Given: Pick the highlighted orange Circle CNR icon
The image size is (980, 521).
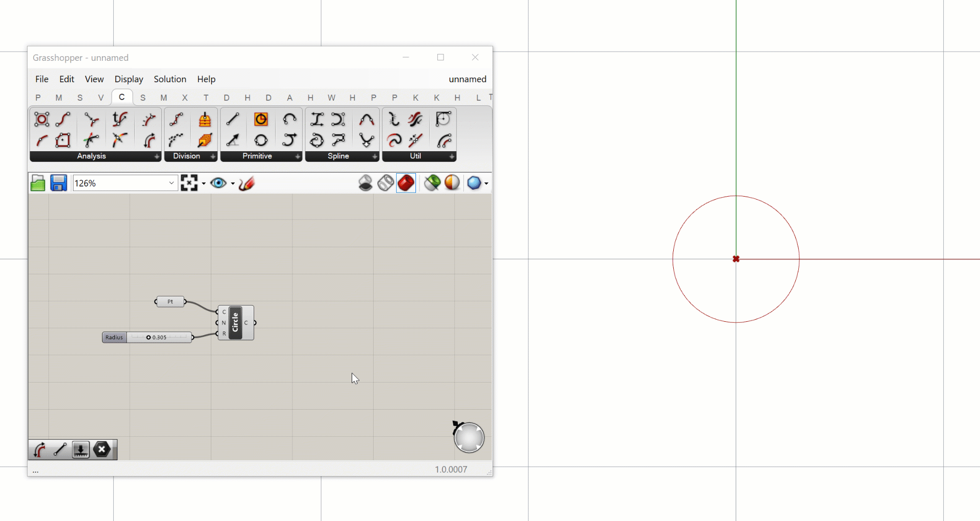Looking at the screenshot, I should (261, 120).
